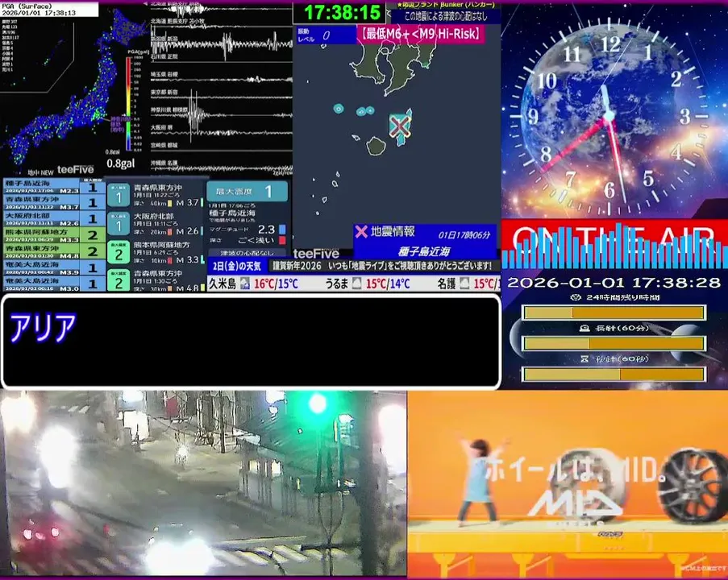Viewport: 728px width, 580px height.
Task: Click この地震による津波の心配はなし text
Action: tap(446, 16)
